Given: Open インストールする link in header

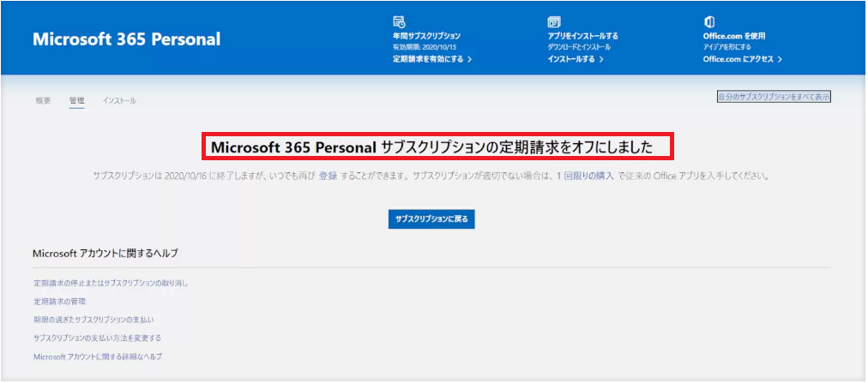Looking at the screenshot, I should pyautogui.click(x=576, y=59).
